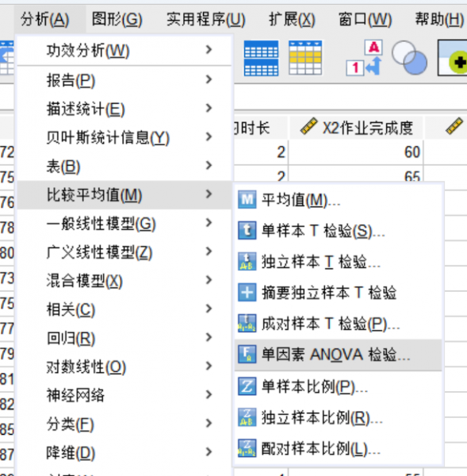The image size is (467, 476).
Task: Open the 窗口(W) menu
Action: point(366,19)
